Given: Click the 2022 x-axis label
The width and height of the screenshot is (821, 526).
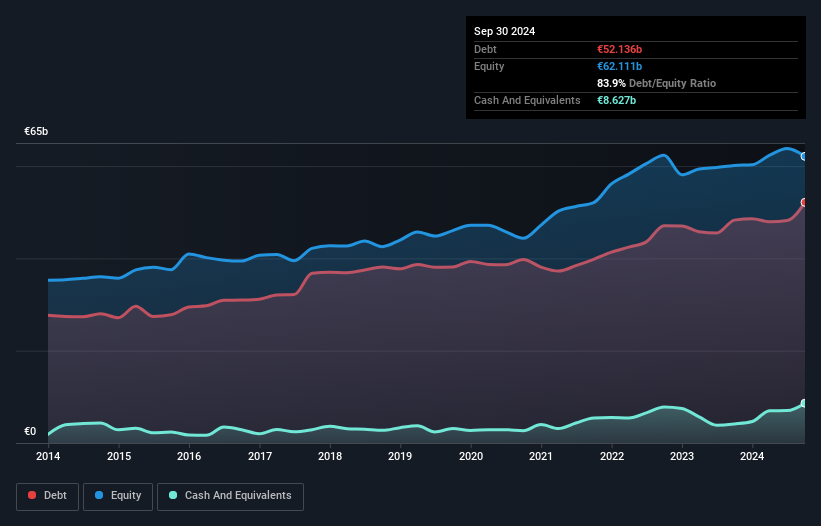Looking at the screenshot, I should click(612, 456).
